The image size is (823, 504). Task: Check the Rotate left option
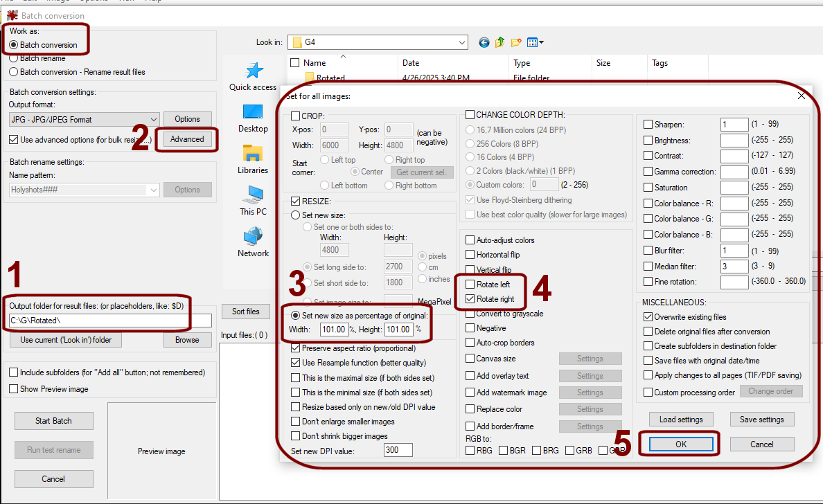(470, 285)
